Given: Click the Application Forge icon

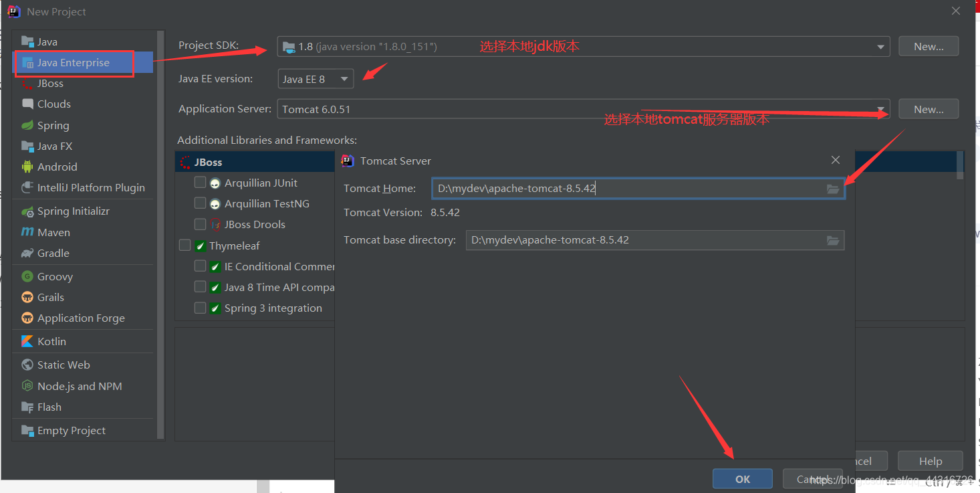Looking at the screenshot, I should coord(27,318).
